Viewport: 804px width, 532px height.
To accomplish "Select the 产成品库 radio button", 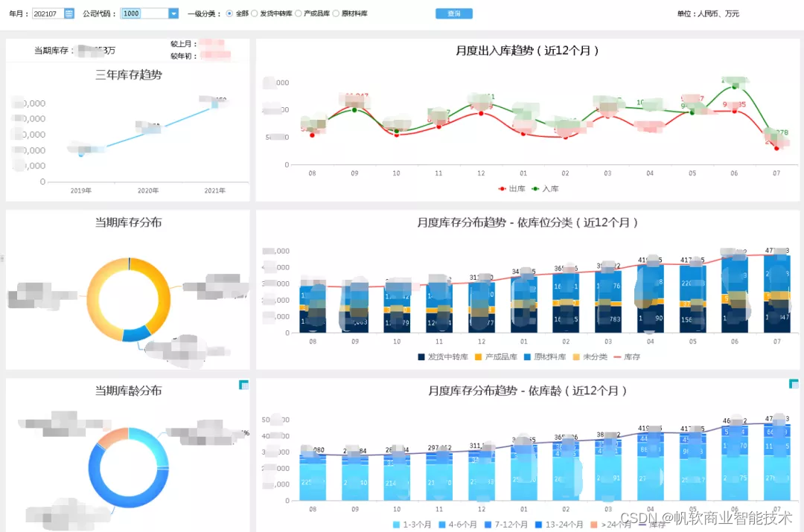I will click(x=298, y=13).
